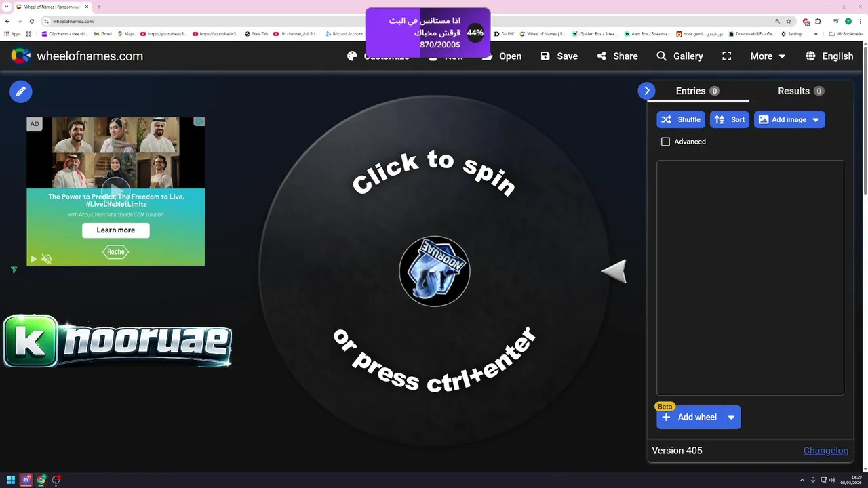Click the Add wheel button
This screenshot has height=488, width=868.
pyautogui.click(x=690, y=418)
